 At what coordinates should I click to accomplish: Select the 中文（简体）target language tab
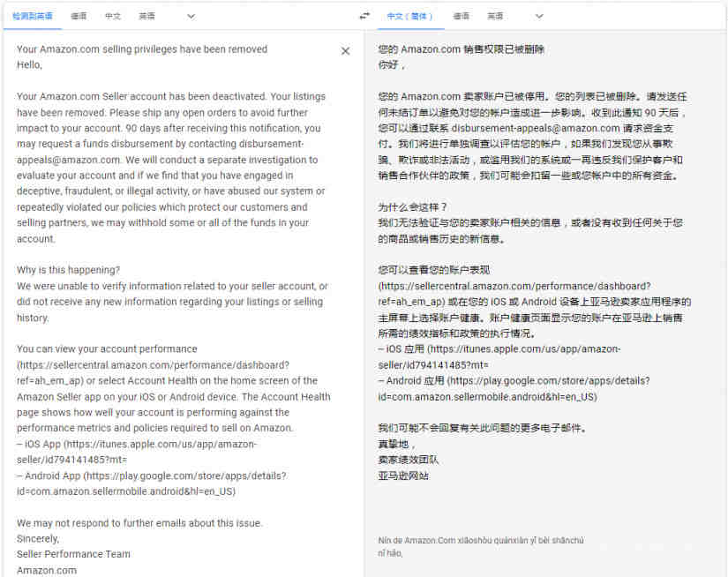pos(410,16)
